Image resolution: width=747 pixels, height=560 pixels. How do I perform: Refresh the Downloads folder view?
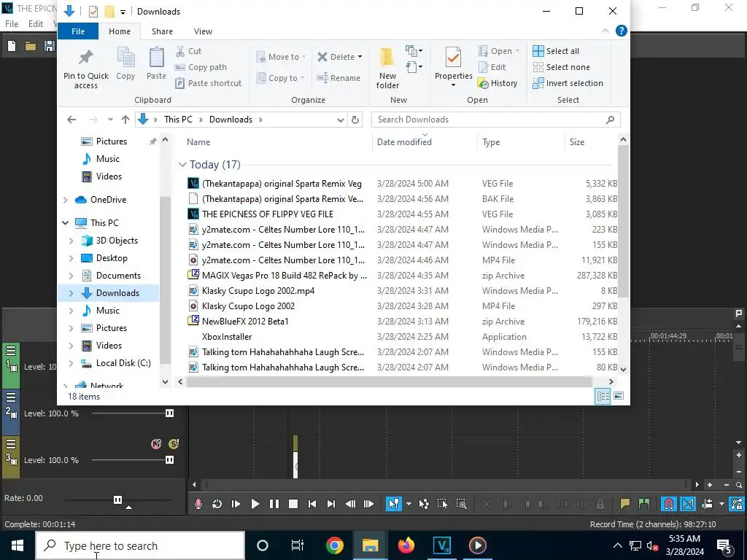(355, 120)
